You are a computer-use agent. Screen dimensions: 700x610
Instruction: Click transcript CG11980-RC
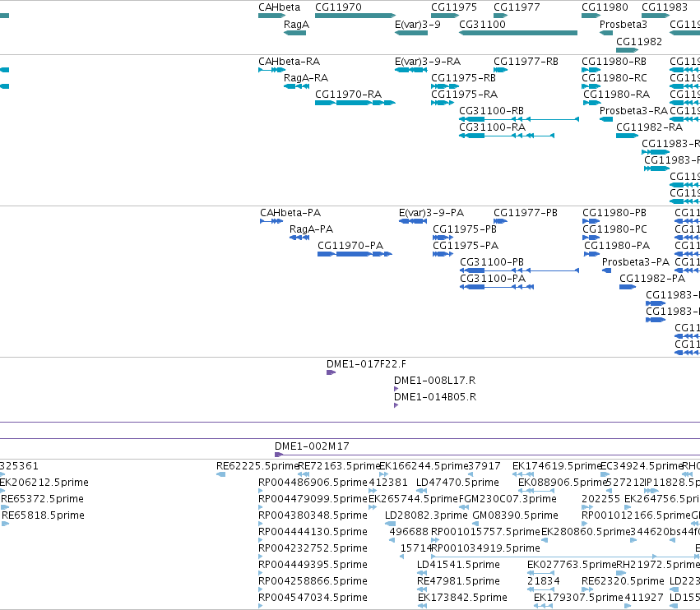591,86
